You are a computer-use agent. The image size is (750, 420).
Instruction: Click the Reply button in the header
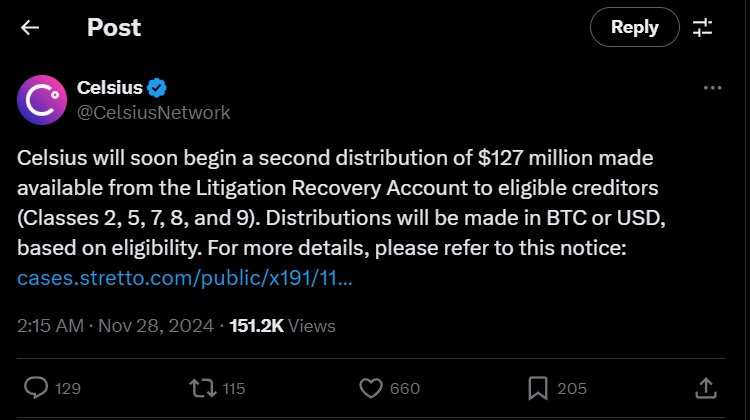[634, 28]
